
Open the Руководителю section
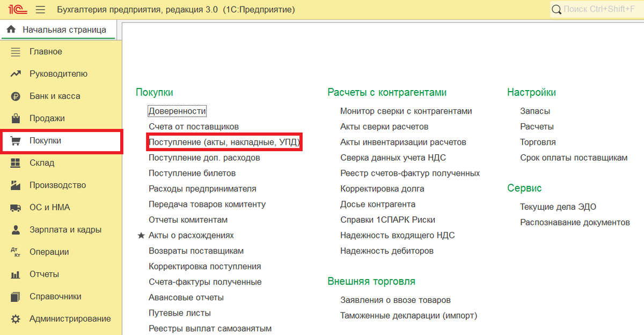(x=58, y=74)
